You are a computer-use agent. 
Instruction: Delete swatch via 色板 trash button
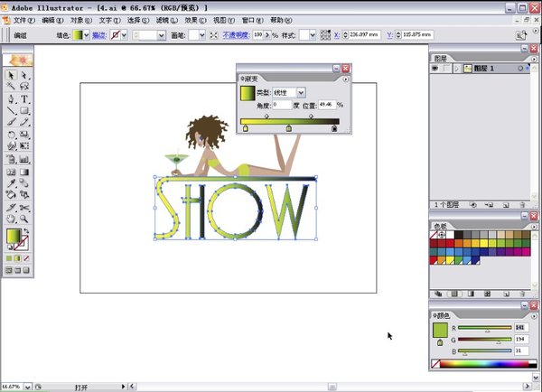point(522,294)
